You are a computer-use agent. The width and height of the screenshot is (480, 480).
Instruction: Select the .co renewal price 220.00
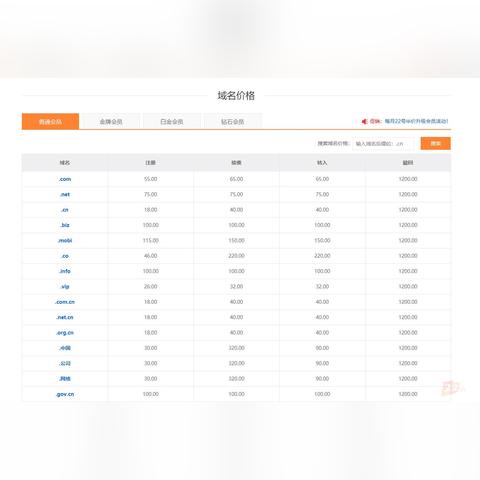[236, 256]
